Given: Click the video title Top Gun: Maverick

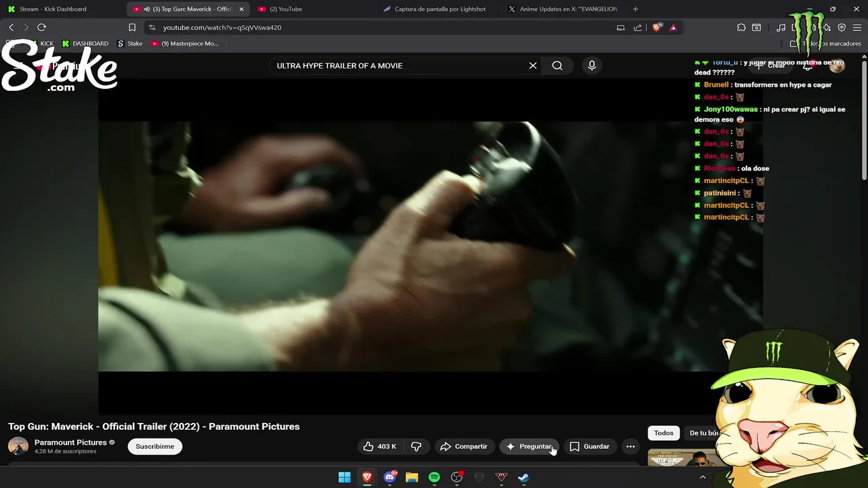Looking at the screenshot, I should click(154, 426).
